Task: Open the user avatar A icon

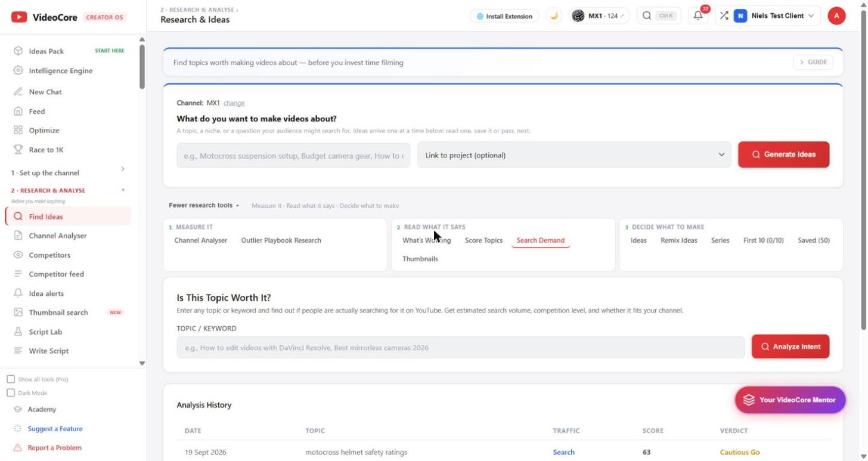Action: coord(836,16)
